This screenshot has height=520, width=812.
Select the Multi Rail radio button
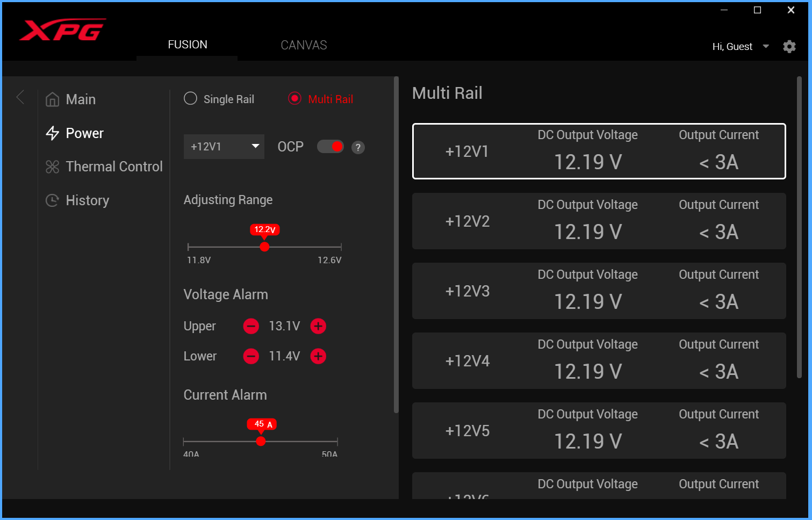click(294, 99)
